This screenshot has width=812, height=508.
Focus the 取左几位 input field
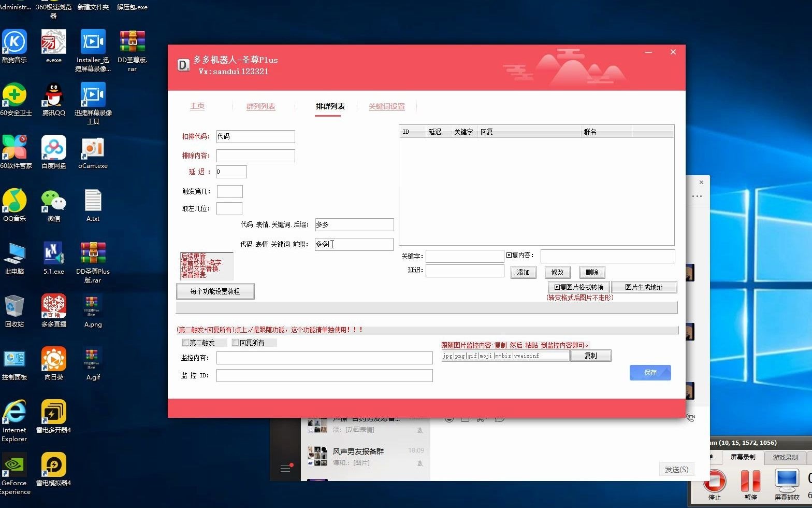pos(229,208)
